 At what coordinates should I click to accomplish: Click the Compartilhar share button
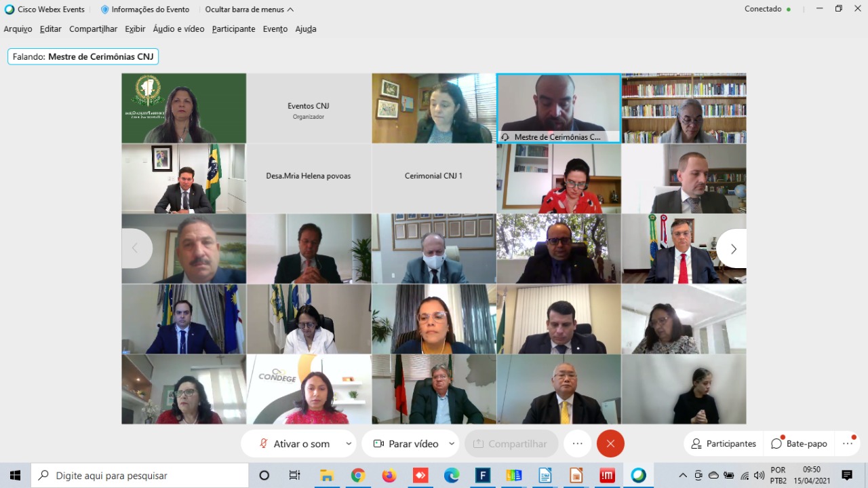511,444
